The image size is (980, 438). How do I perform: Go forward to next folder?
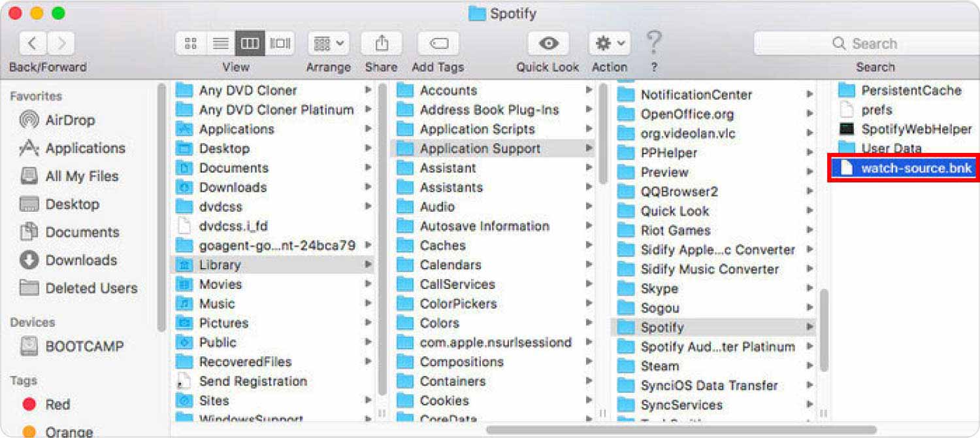click(x=61, y=44)
